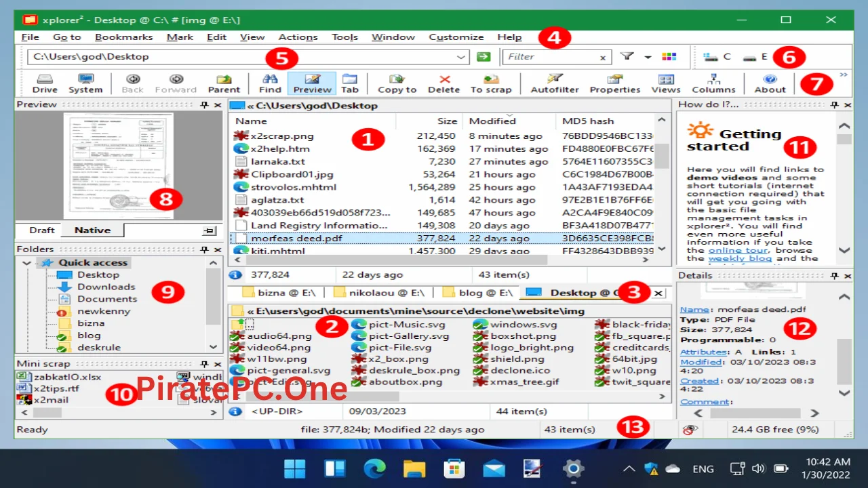This screenshot has height=488, width=868.
Task: Toggle the Autofilter button
Action: (555, 83)
